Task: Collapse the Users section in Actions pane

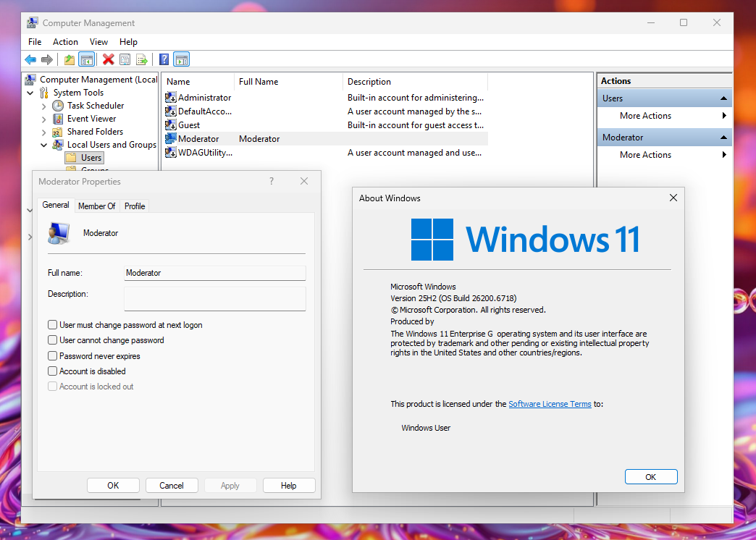Action: [x=723, y=98]
